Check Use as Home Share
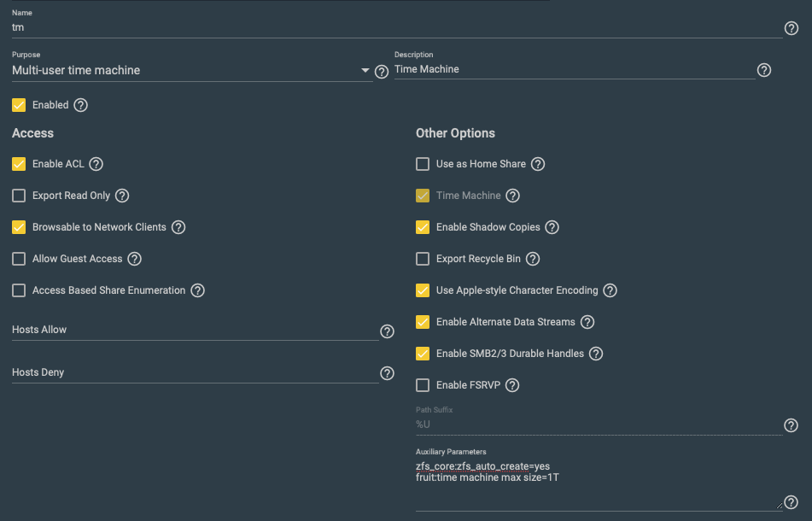This screenshot has width=812, height=521. (423, 164)
